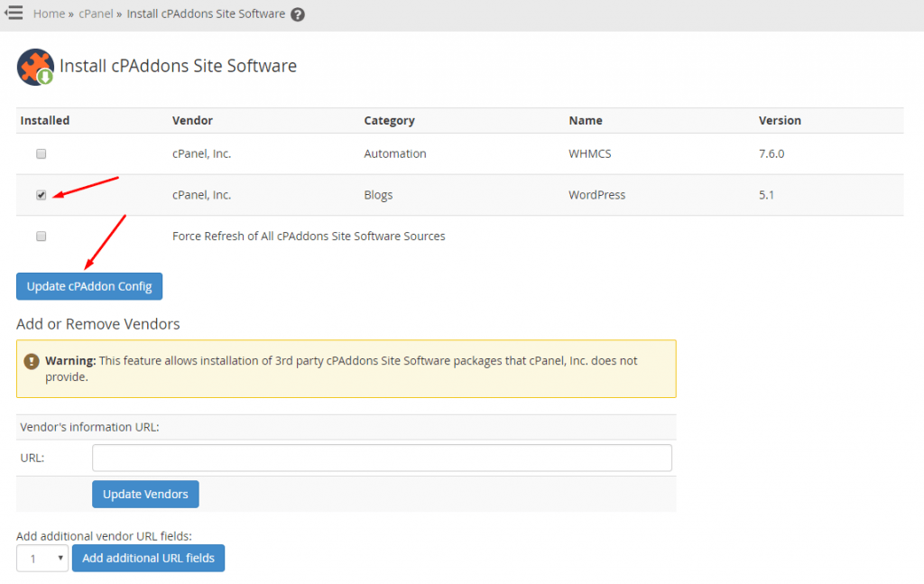Screen dimensions: 924x584
Task: Click the help question mark icon in breadcrumb
Action: pos(297,14)
